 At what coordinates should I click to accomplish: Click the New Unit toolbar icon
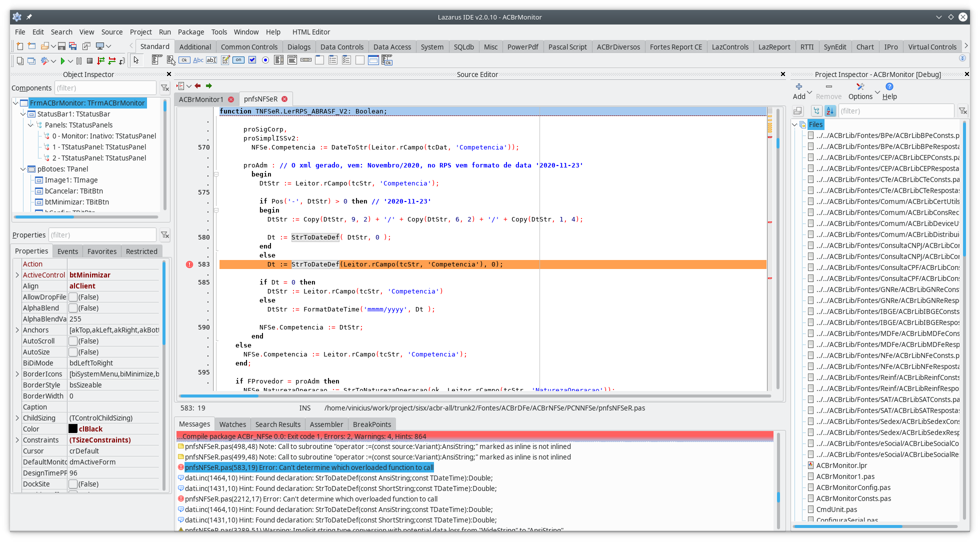20,46
